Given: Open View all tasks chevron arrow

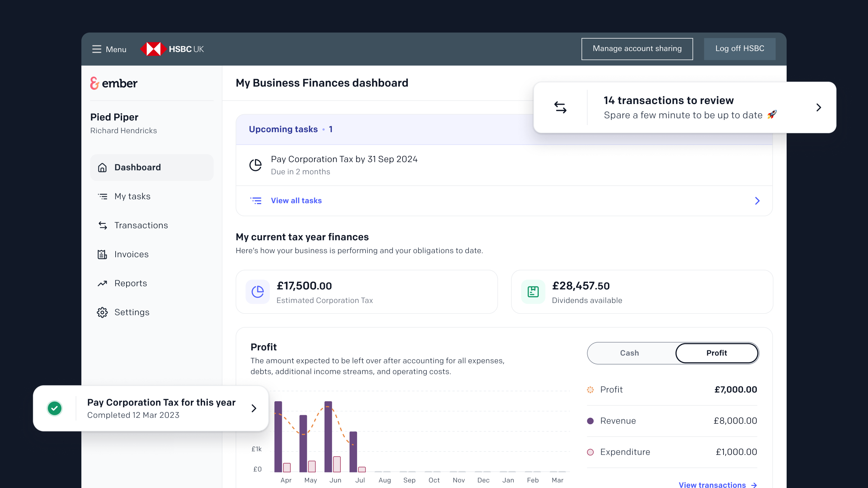Looking at the screenshot, I should (x=757, y=201).
